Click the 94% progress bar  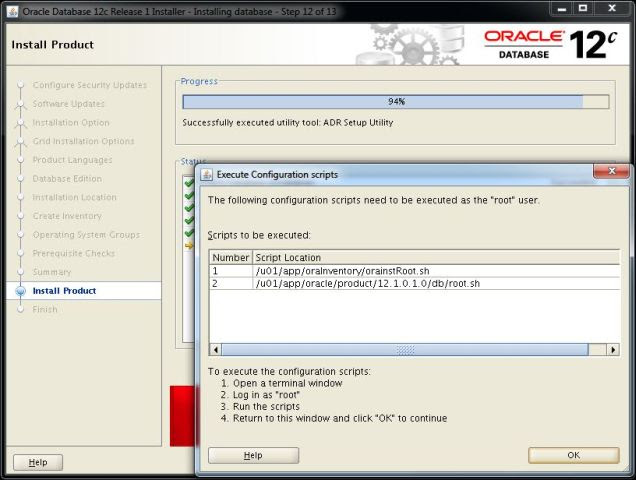point(396,102)
